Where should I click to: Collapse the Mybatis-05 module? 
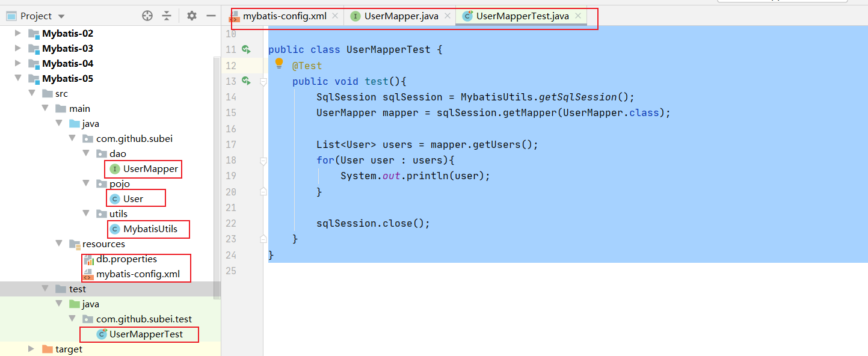coord(18,79)
